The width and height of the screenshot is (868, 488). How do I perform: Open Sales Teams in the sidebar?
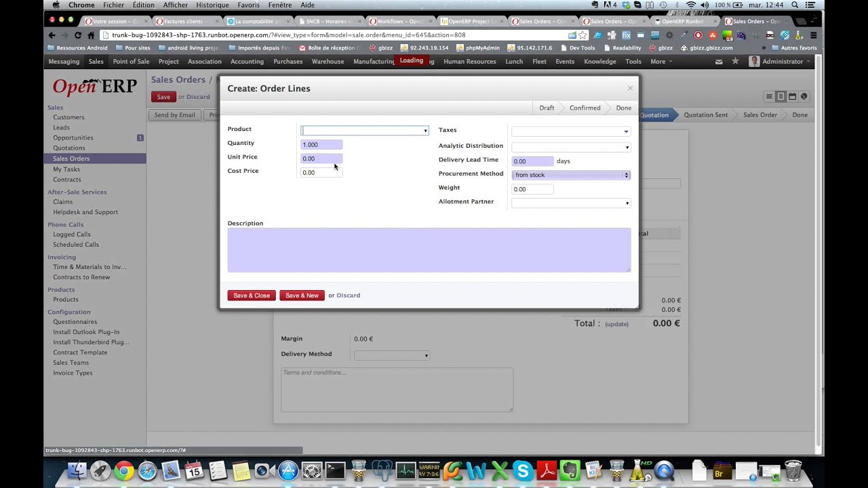coord(71,363)
